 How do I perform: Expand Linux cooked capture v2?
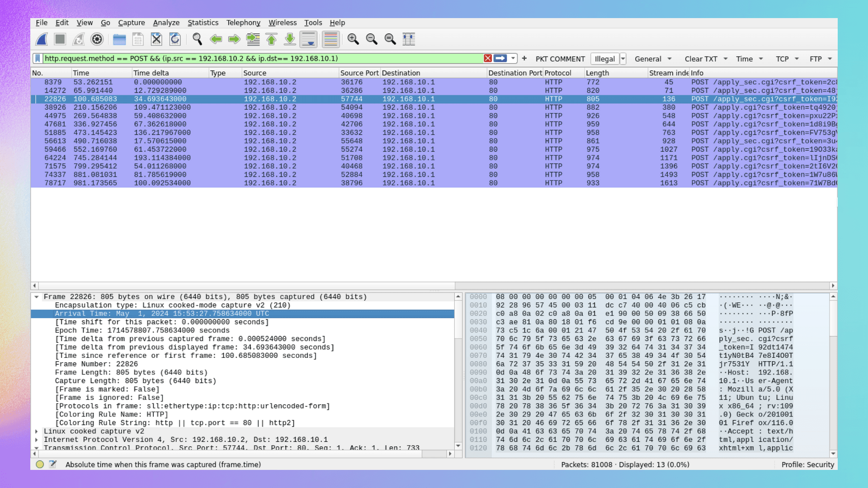(37, 432)
